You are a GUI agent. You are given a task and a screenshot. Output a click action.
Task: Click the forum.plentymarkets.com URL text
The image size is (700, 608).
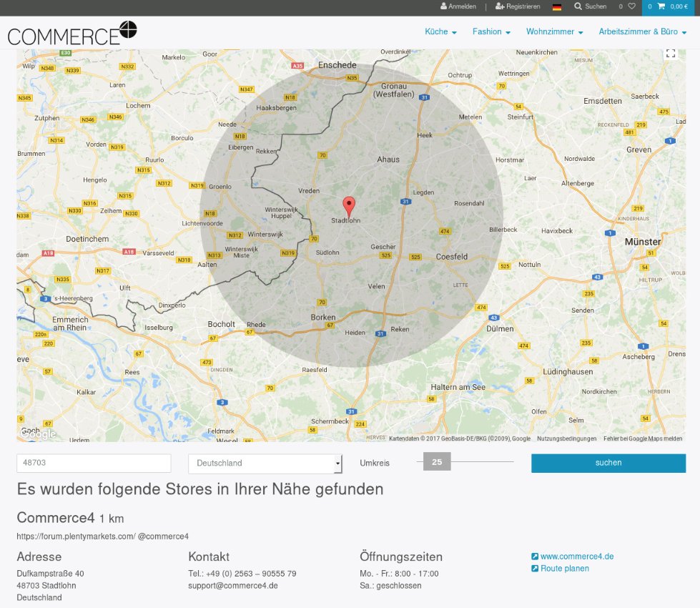pos(76,536)
